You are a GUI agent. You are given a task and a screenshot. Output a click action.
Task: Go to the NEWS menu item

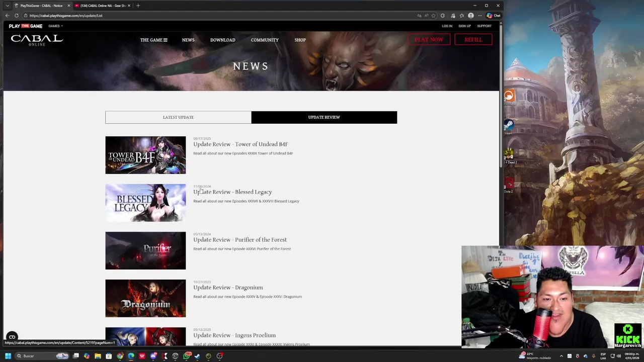pyautogui.click(x=188, y=40)
